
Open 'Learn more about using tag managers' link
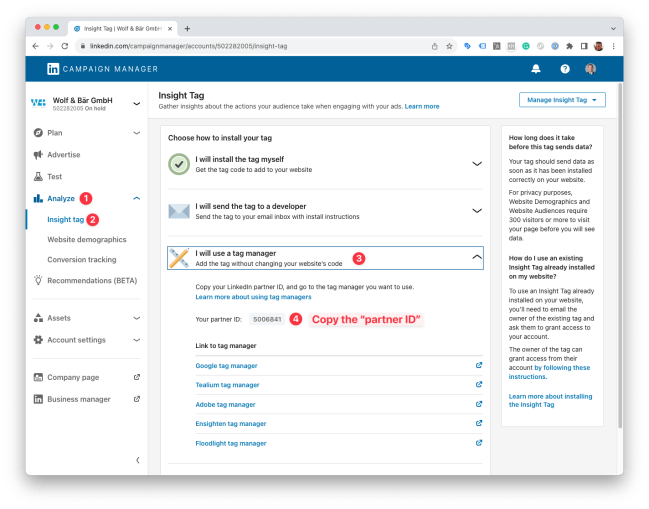(253, 297)
